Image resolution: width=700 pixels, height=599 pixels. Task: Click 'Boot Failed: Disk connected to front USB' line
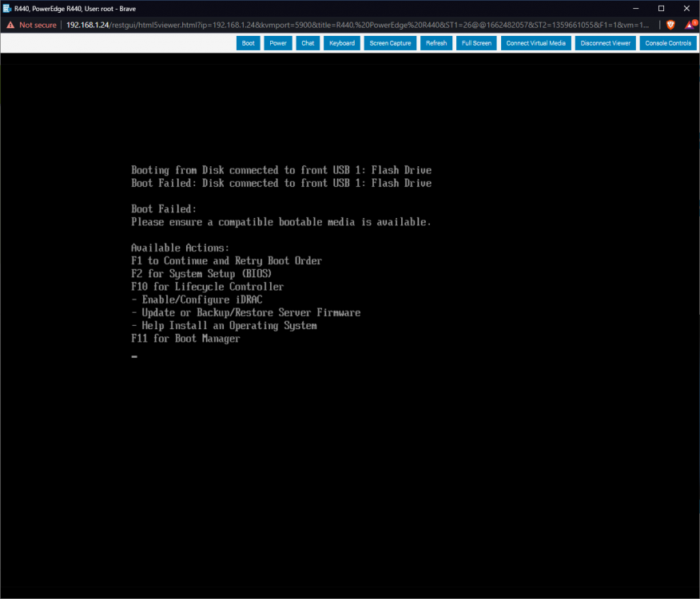pyautogui.click(x=281, y=183)
